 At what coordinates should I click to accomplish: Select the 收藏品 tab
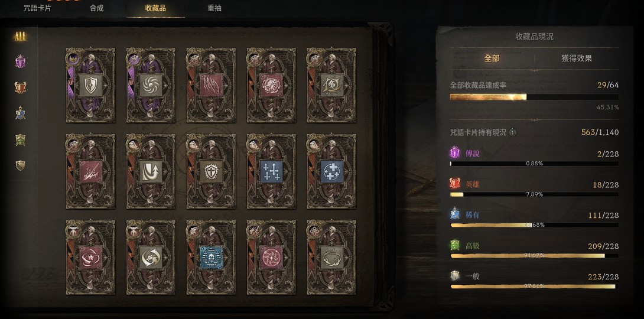(155, 8)
